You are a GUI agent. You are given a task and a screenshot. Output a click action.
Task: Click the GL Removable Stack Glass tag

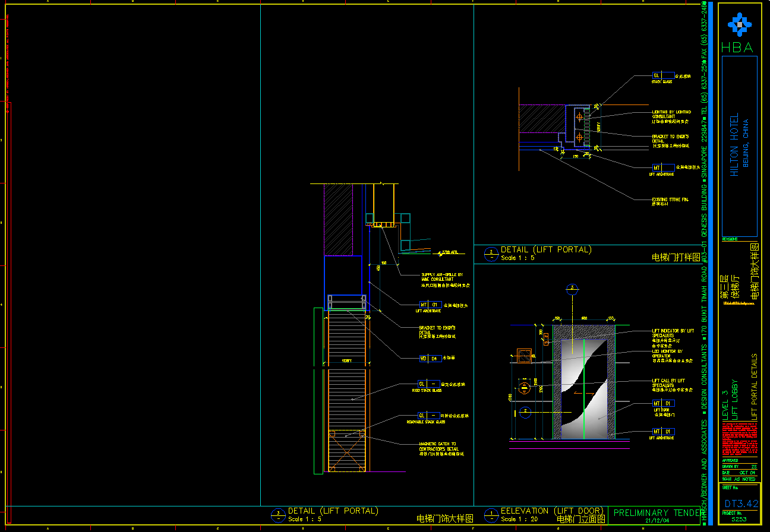[430, 416]
